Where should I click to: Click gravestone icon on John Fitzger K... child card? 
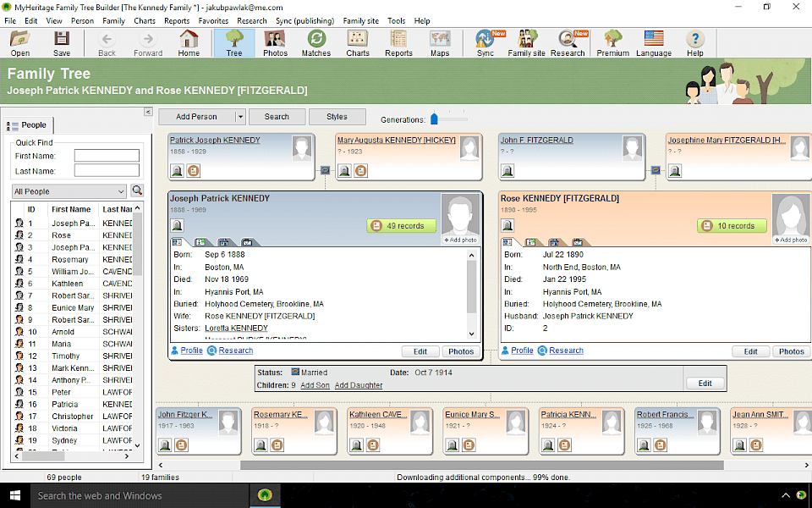coord(165,444)
